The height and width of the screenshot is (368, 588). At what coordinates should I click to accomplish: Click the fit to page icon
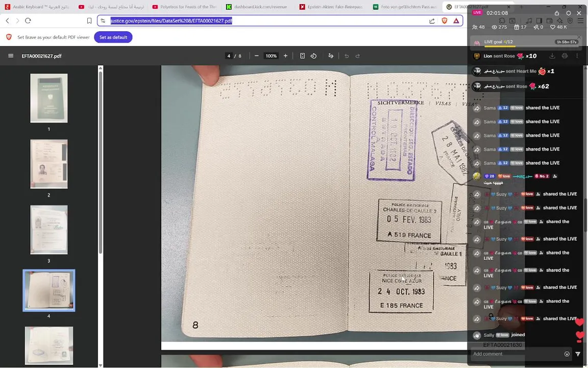[302, 56]
